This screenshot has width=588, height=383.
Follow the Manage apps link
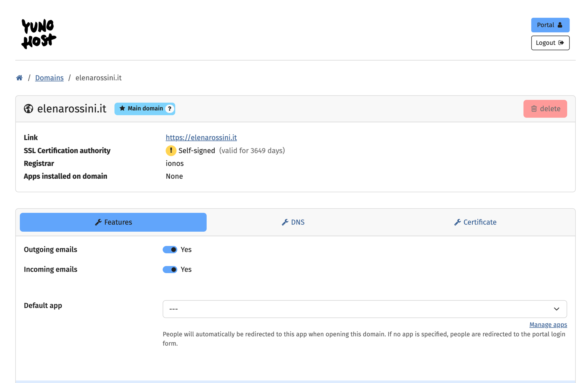548,325
